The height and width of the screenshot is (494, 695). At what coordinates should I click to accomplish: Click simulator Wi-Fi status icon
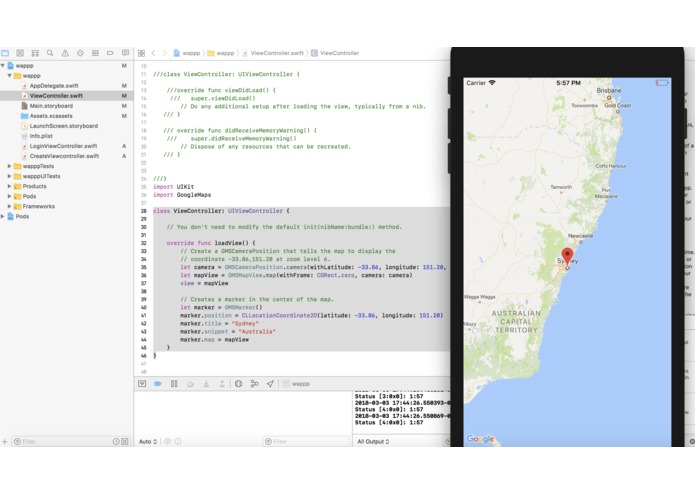click(492, 83)
